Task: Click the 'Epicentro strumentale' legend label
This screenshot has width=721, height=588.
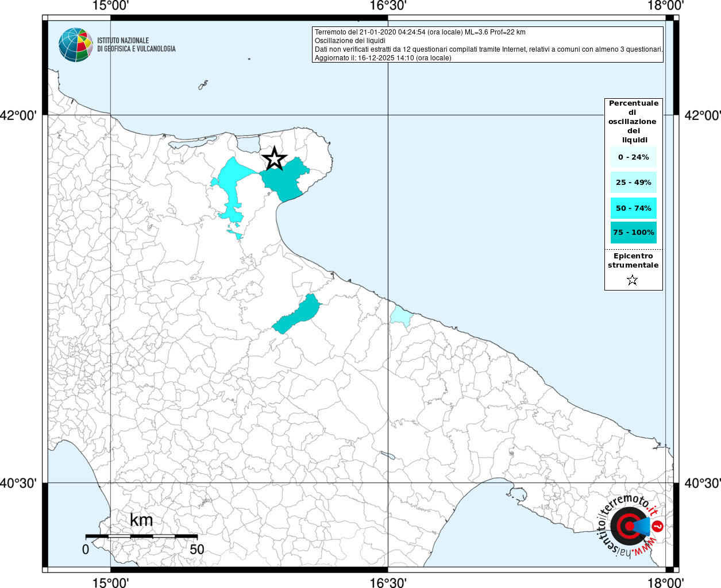Action: pyautogui.click(x=633, y=261)
